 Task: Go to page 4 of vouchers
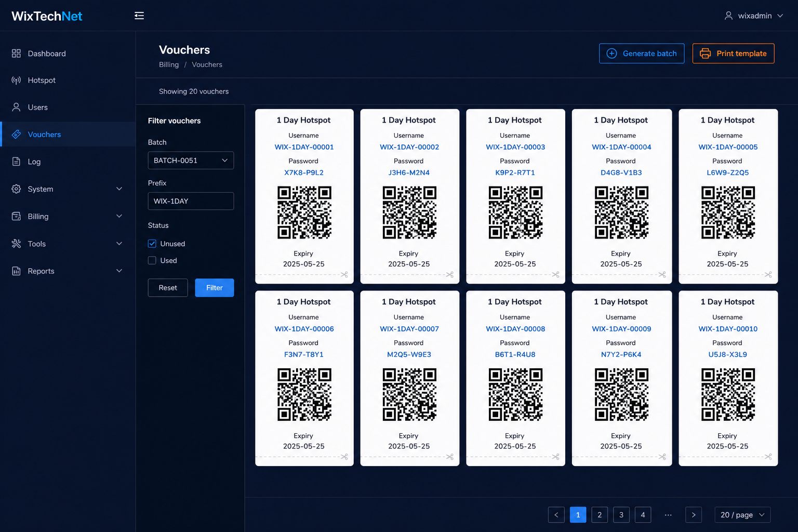click(643, 515)
